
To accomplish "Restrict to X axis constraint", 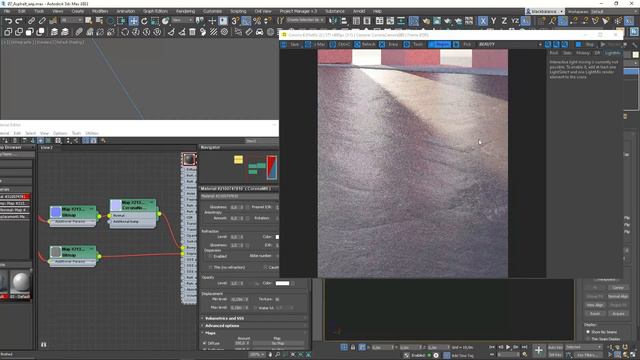I will (x=483, y=21).
